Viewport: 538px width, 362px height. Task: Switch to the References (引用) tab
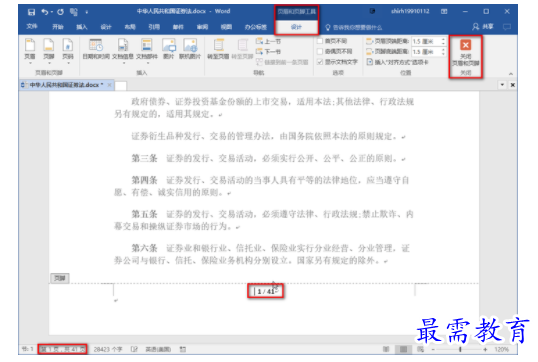[154, 27]
